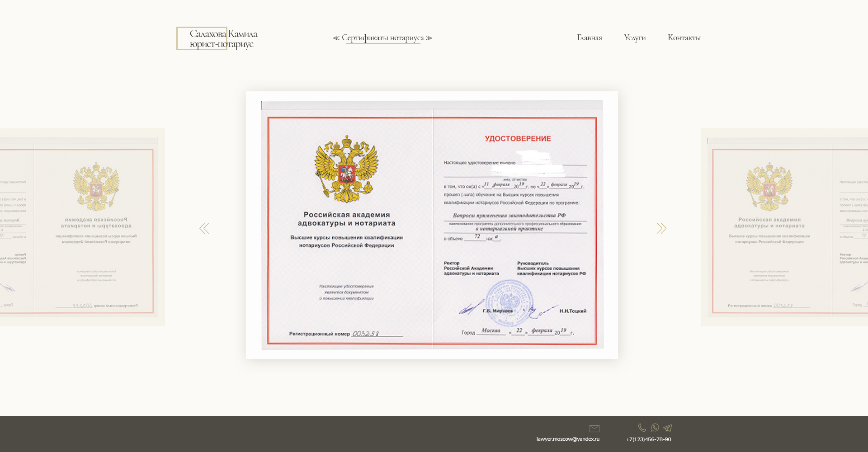
Task: Open the central certificate image
Action: coord(432,225)
